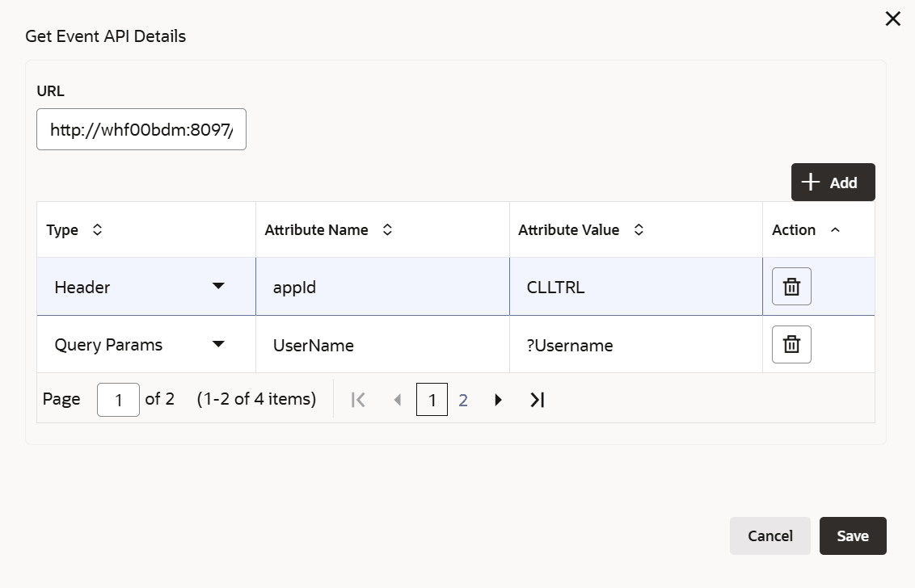The height and width of the screenshot is (588, 915).
Task: Open the Header type dropdown
Action: click(218, 287)
